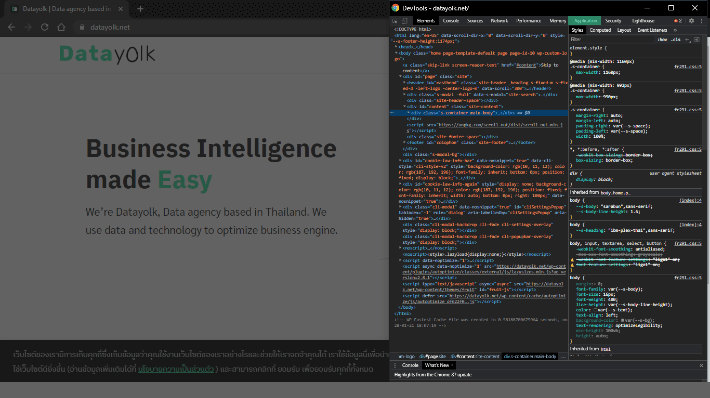The height and width of the screenshot is (398, 710).
Task: Toggle the :hov element state button
Action: click(662, 39)
